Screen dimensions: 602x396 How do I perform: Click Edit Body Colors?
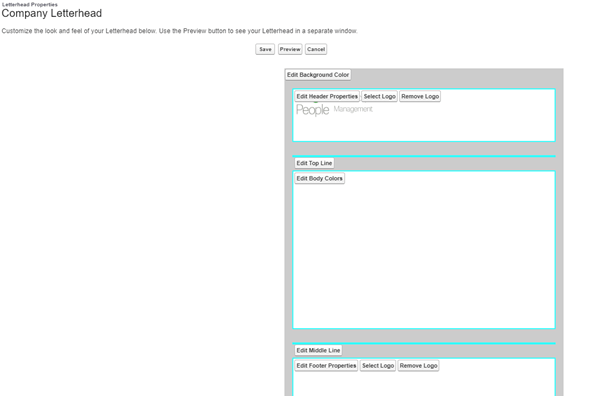(319, 178)
